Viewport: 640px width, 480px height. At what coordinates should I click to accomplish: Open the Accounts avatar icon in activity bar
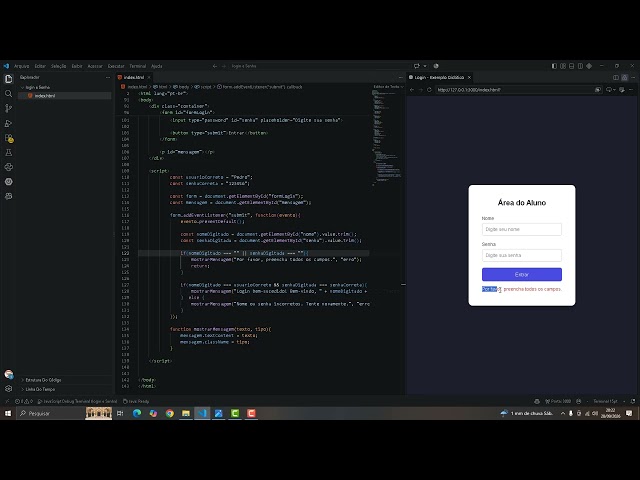click(9, 374)
